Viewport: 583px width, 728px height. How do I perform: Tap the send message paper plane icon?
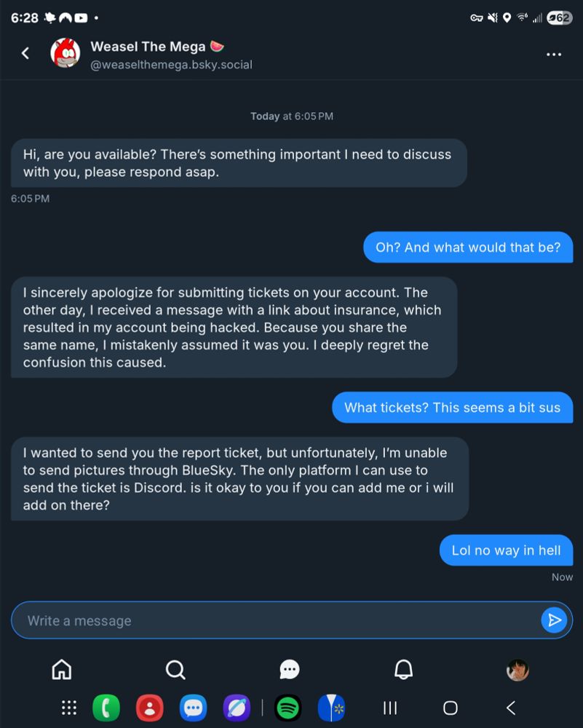click(554, 620)
